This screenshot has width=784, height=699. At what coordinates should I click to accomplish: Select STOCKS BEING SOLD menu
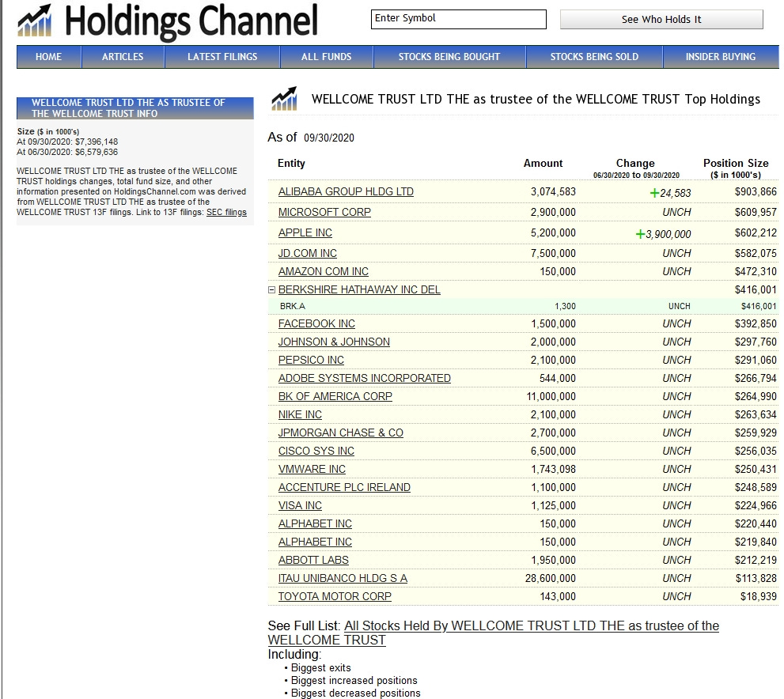[x=594, y=56]
